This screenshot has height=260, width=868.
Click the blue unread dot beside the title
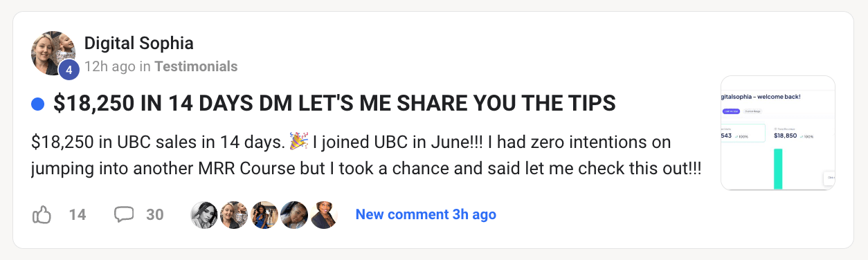(x=38, y=104)
